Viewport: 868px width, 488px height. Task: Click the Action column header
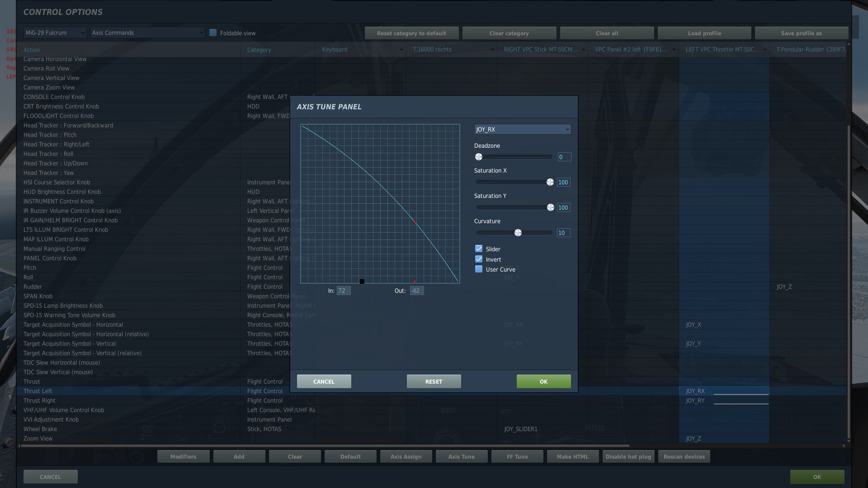[32, 50]
